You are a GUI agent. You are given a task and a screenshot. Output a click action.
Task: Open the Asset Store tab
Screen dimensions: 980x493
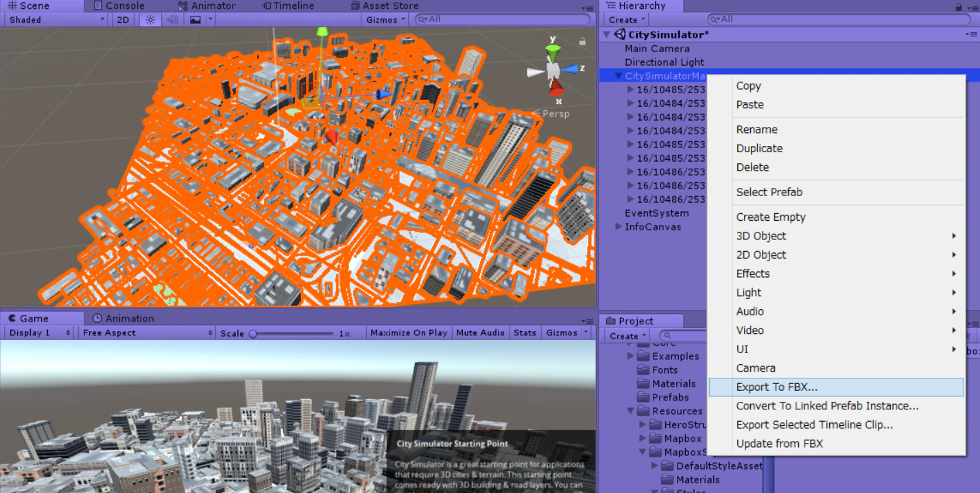point(384,6)
